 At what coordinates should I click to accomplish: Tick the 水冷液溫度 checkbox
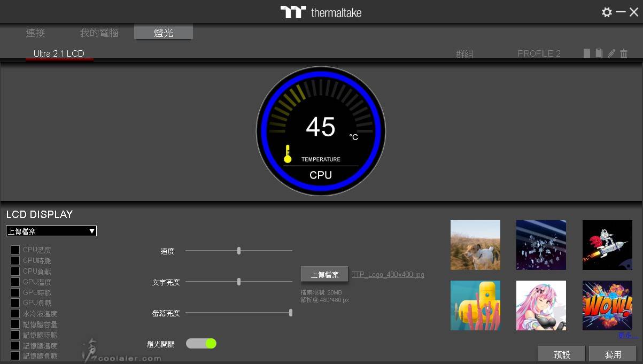click(x=16, y=314)
